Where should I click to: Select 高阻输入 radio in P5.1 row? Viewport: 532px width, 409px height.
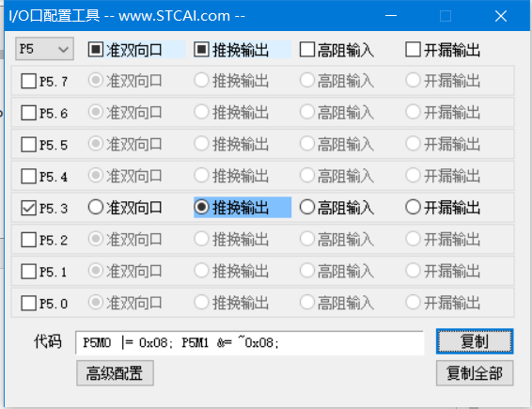click(307, 271)
